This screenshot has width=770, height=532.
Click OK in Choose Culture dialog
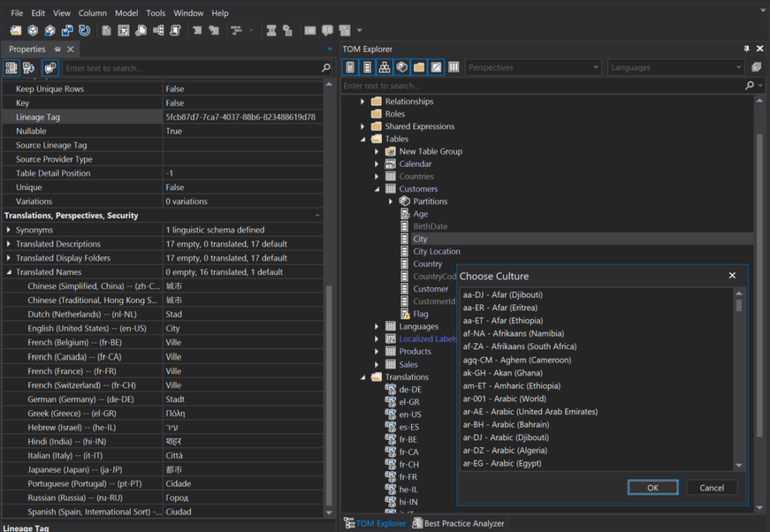pos(653,488)
